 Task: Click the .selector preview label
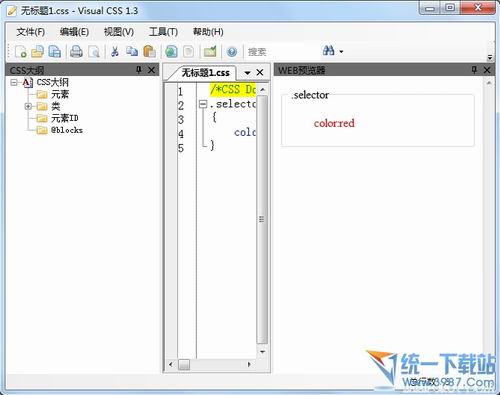point(310,95)
